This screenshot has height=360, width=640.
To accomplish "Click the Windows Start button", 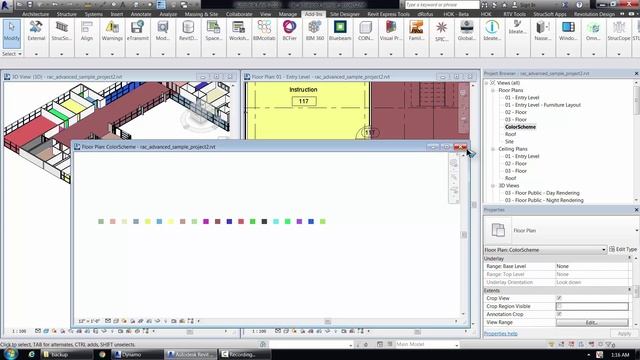I will click(x=9, y=354).
